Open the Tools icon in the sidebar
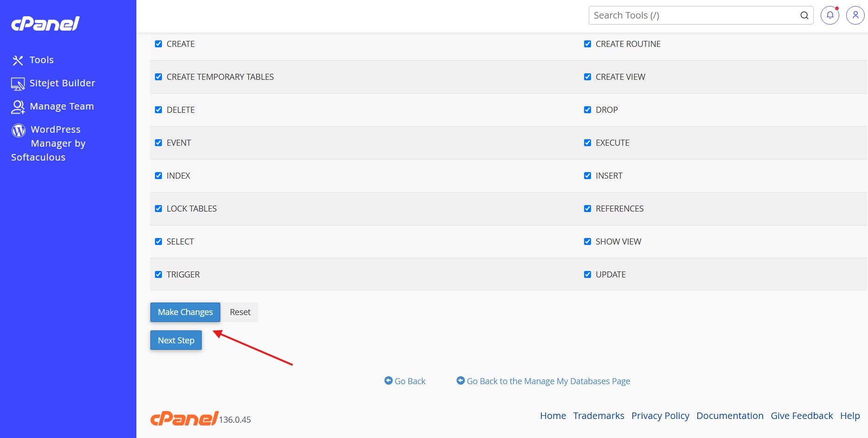The width and height of the screenshot is (868, 438). click(x=18, y=60)
